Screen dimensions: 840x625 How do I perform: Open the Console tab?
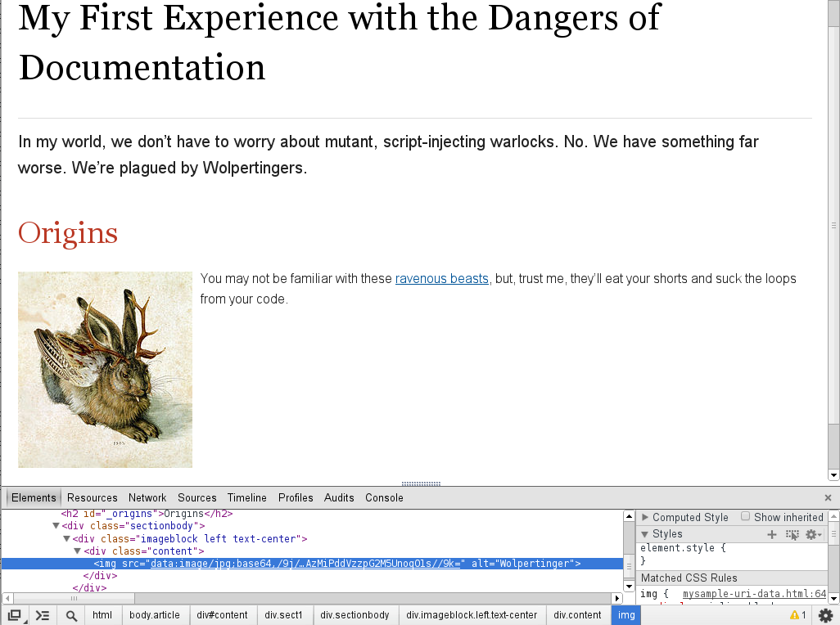tap(384, 497)
